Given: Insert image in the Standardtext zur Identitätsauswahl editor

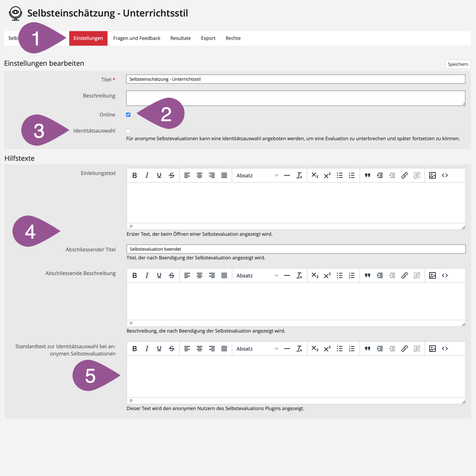Looking at the screenshot, I should pos(432,349).
